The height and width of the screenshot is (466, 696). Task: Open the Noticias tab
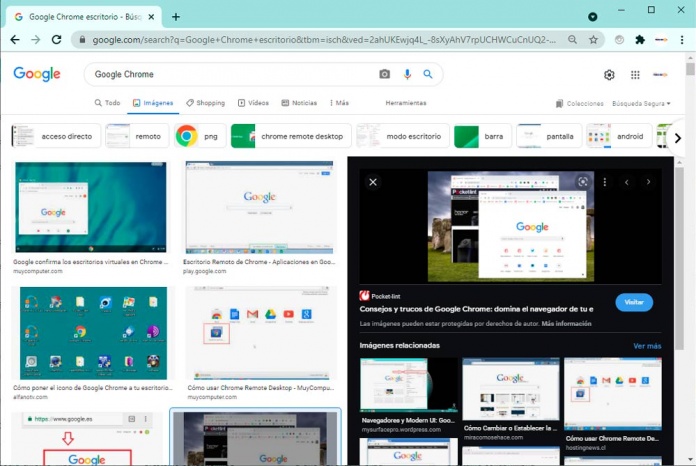(299, 103)
